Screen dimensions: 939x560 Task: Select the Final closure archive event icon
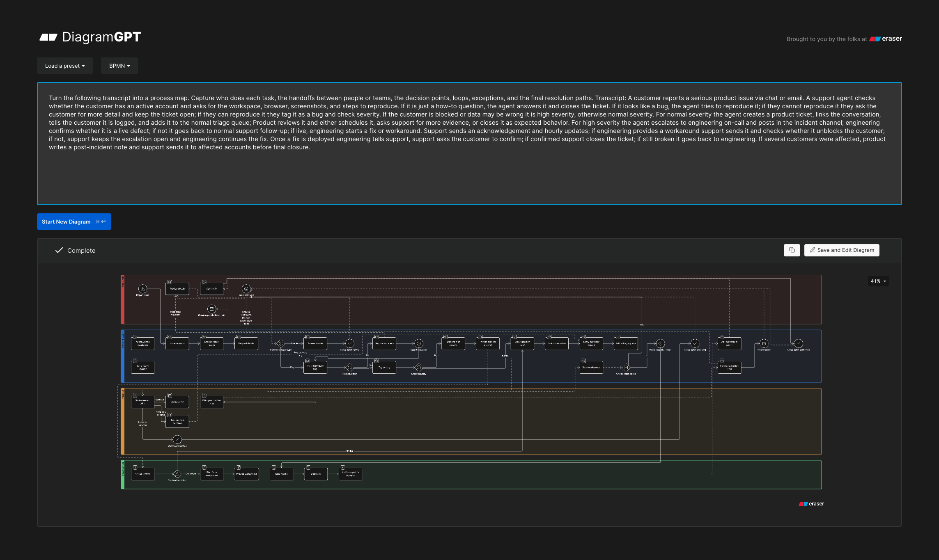[x=764, y=343]
